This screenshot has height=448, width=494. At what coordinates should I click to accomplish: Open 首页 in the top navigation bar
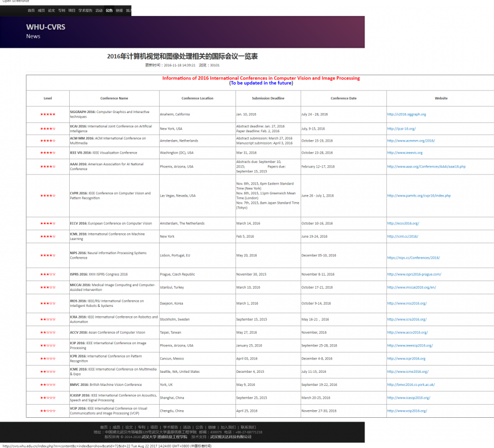31,10
